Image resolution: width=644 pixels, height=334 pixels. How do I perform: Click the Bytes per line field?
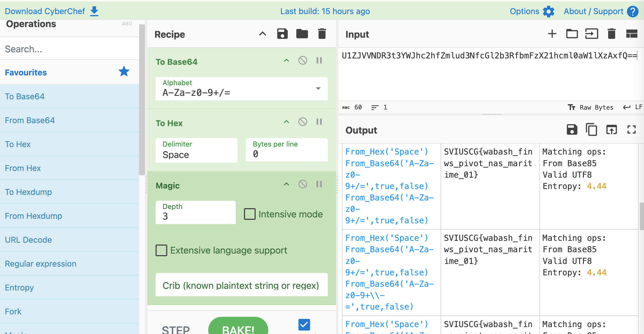[287, 150]
